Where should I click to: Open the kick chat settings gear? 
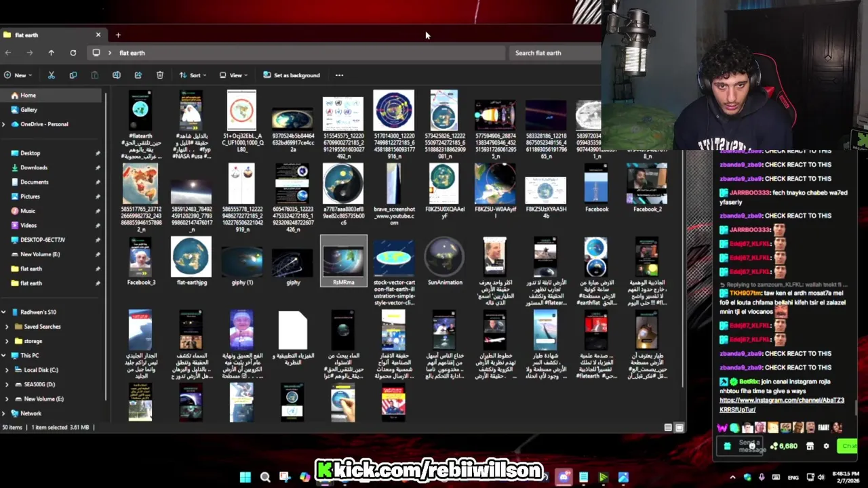point(826,446)
